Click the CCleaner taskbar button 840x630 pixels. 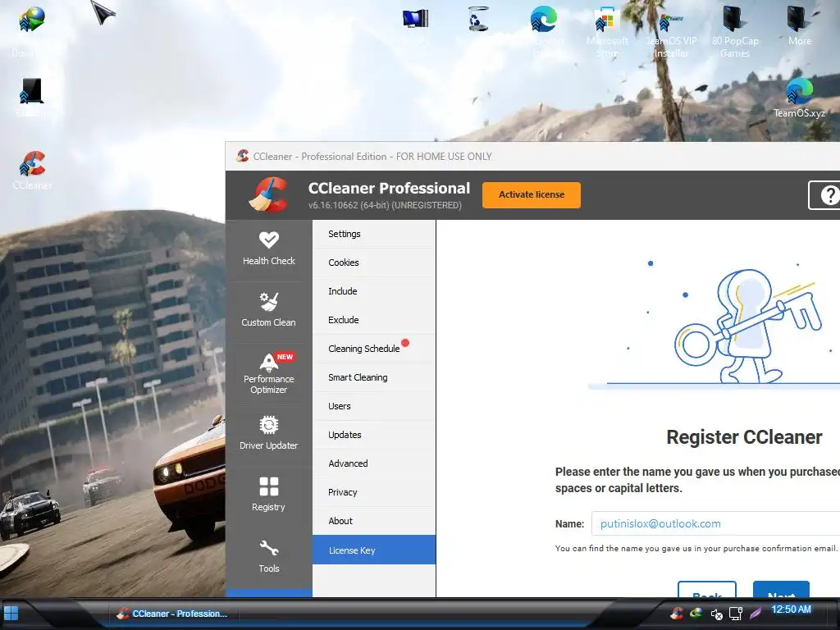click(172, 614)
